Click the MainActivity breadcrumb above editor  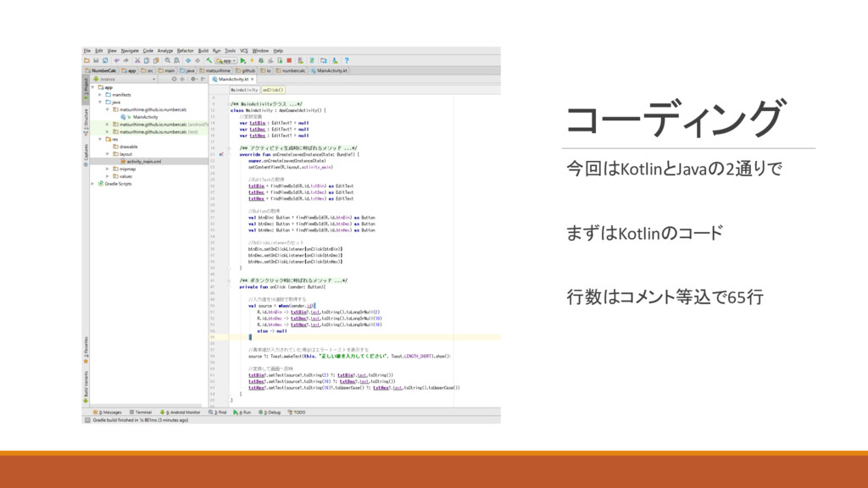(244, 90)
